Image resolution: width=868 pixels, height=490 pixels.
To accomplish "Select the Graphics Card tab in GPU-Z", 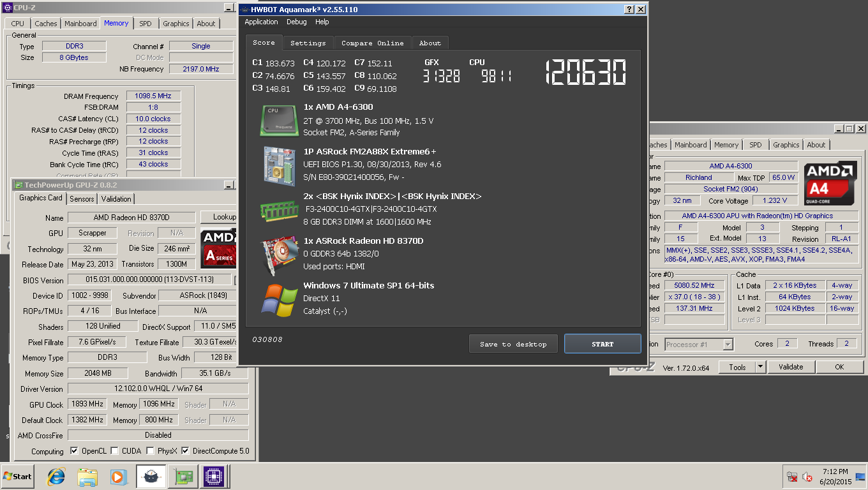I will point(41,198).
